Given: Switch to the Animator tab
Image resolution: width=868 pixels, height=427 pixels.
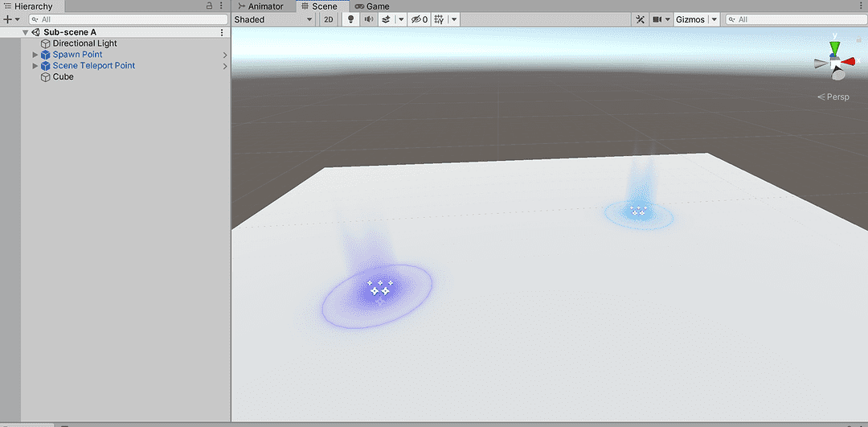Looking at the screenshot, I should click(x=261, y=6).
